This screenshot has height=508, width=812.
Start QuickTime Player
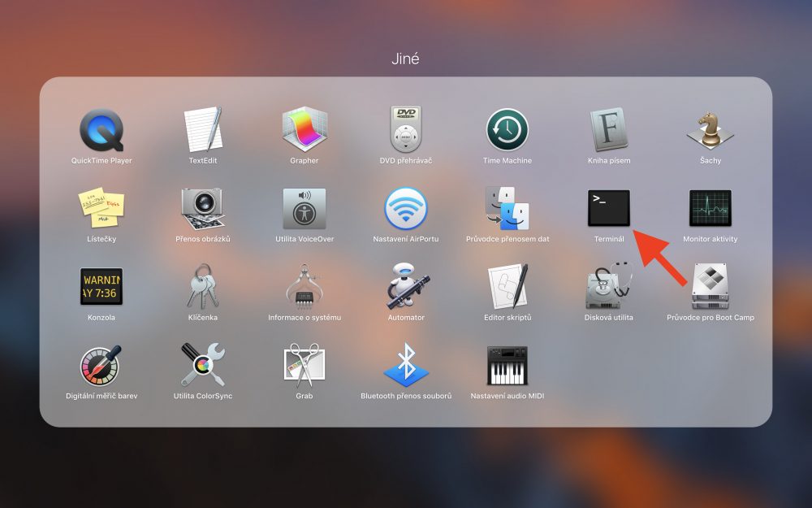click(x=101, y=127)
